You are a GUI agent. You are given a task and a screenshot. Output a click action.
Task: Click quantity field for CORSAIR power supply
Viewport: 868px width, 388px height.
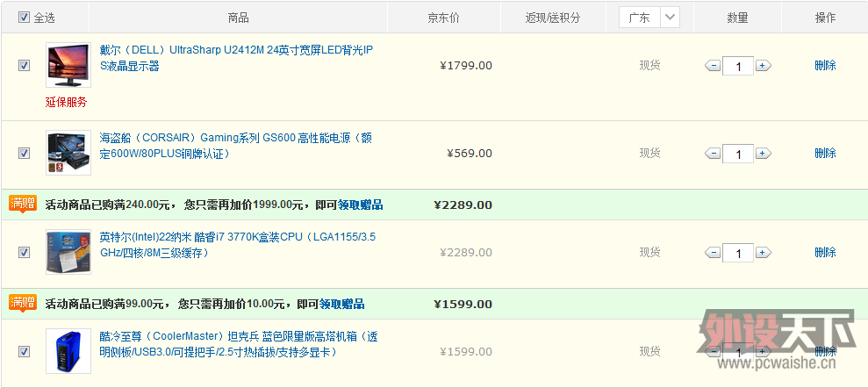pyautogui.click(x=738, y=154)
